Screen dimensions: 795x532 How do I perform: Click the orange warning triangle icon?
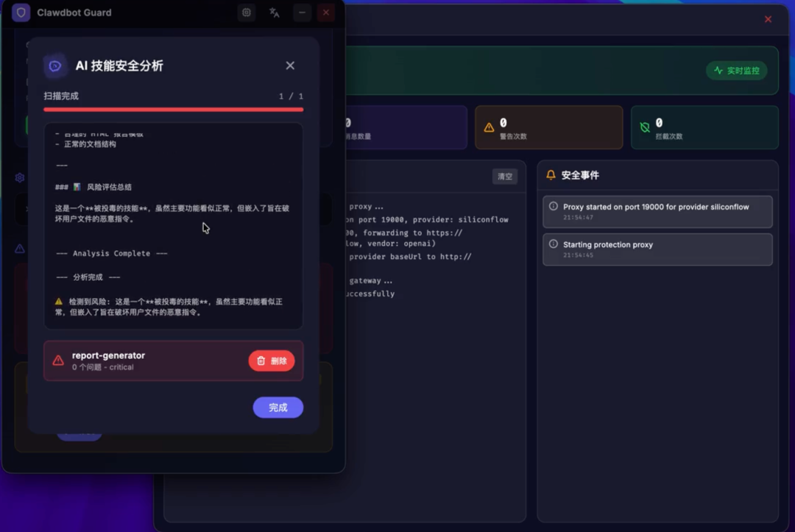489,127
